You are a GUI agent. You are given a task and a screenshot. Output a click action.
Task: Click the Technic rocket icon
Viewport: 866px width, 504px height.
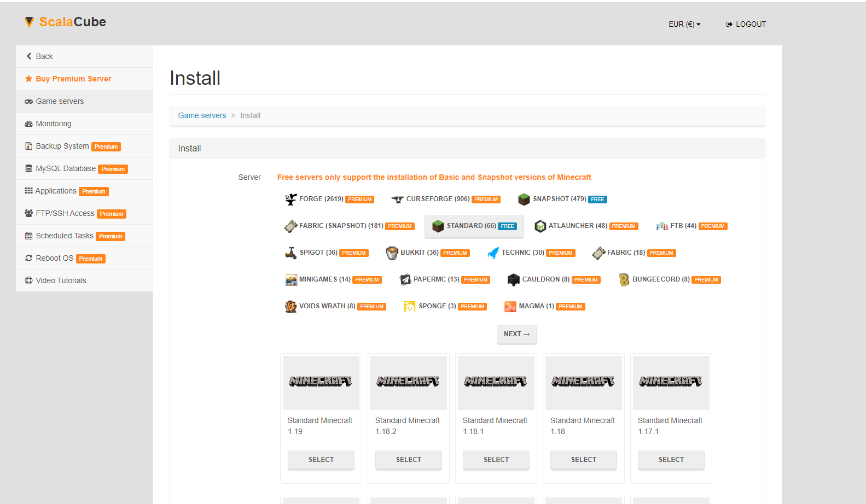click(493, 253)
